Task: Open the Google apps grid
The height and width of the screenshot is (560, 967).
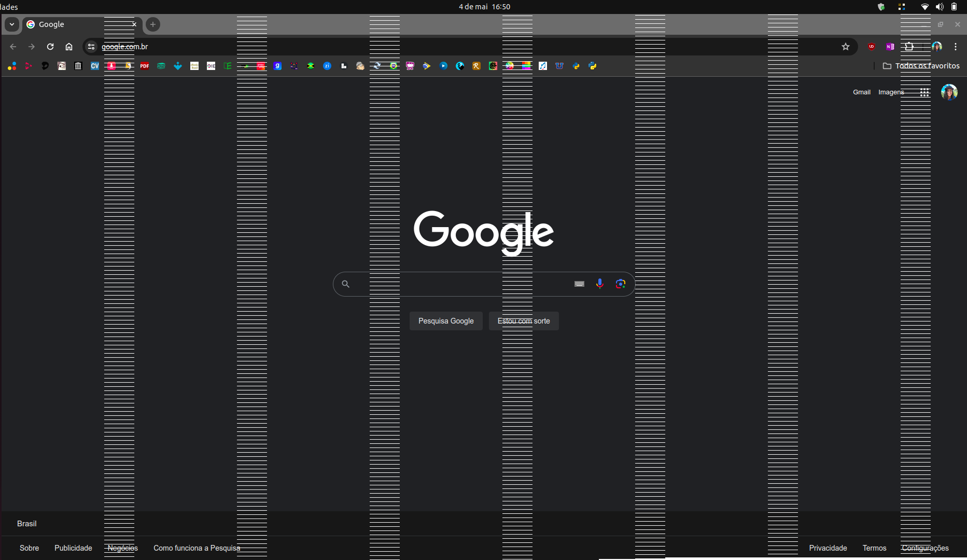Action: [x=924, y=92]
